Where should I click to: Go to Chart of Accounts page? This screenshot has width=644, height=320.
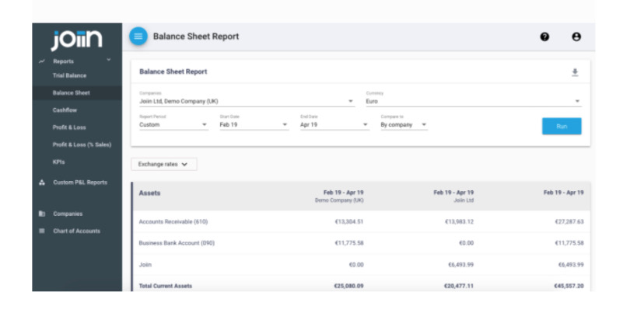tap(76, 231)
